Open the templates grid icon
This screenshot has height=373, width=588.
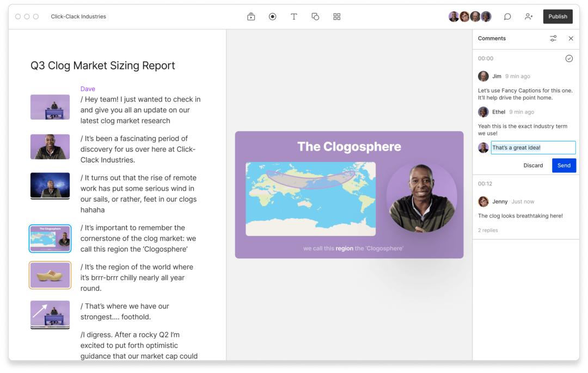coord(337,17)
